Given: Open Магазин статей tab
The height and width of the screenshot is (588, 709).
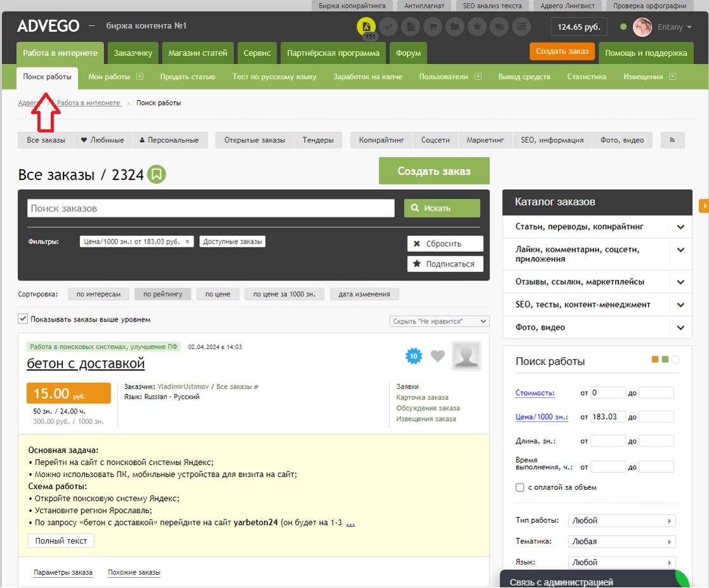Looking at the screenshot, I should point(197,53).
